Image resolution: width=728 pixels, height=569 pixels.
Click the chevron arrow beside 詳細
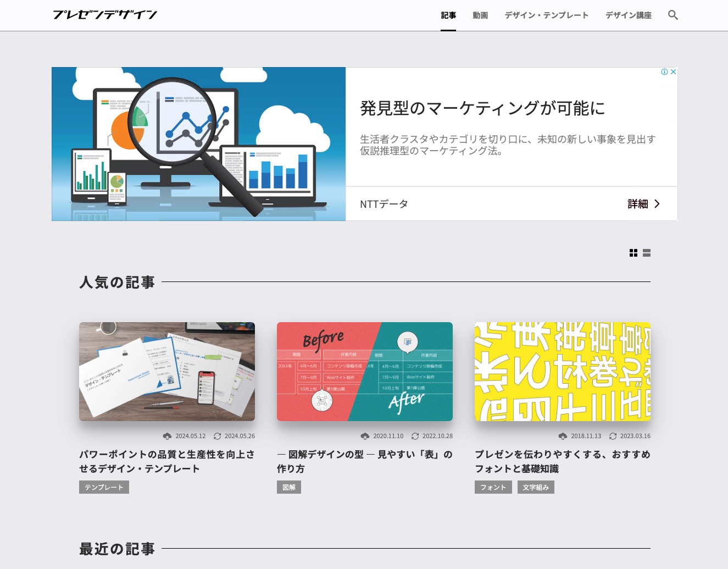(x=657, y=203)
